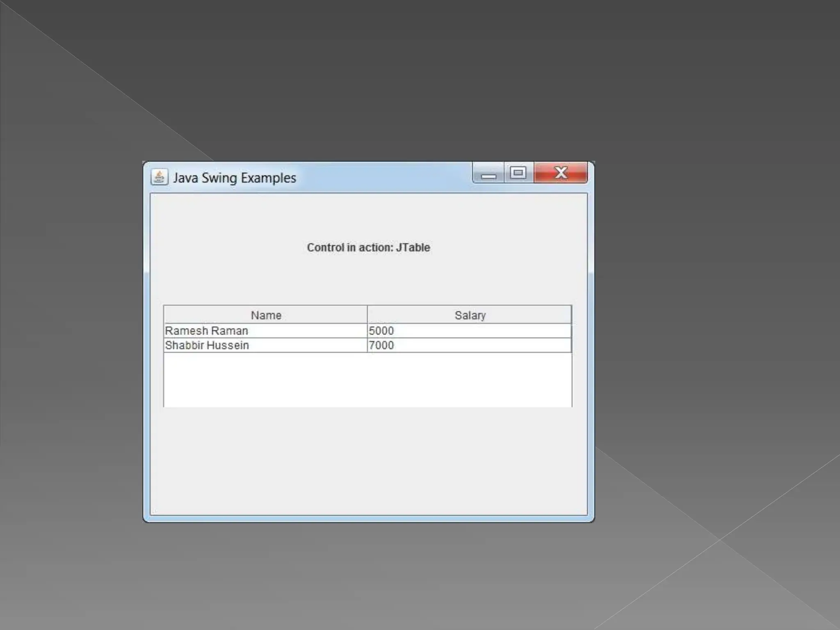Click the Name column header
This screenshot has height=630, width=840.
click(x=266, y=315)
